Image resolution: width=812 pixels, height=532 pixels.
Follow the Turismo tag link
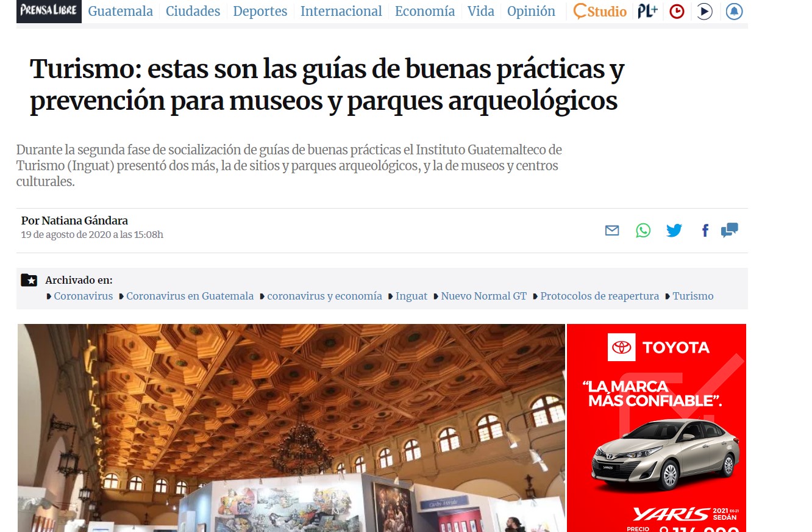pyautogui.click(x=693, y=296)
